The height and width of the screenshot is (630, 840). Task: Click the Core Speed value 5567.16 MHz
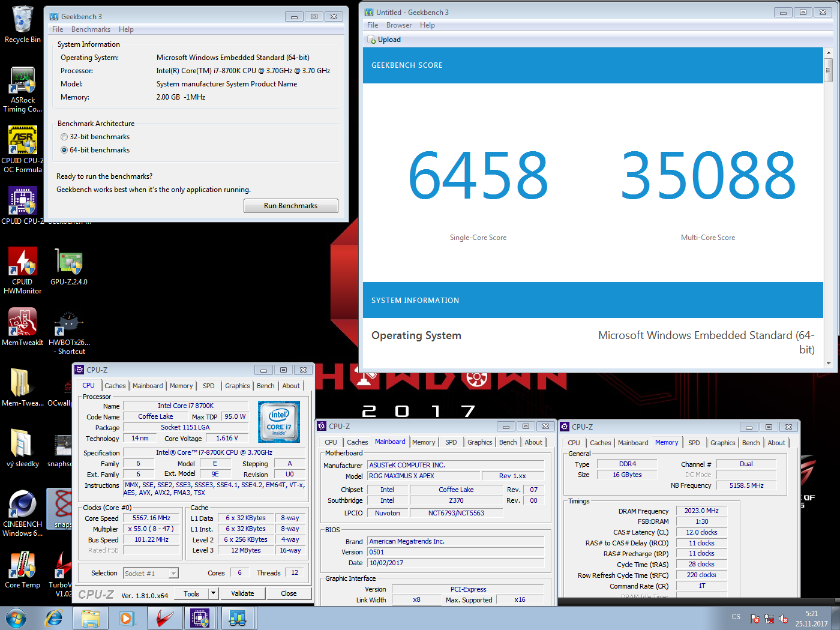pyautogui.click(x=151, y=518)
